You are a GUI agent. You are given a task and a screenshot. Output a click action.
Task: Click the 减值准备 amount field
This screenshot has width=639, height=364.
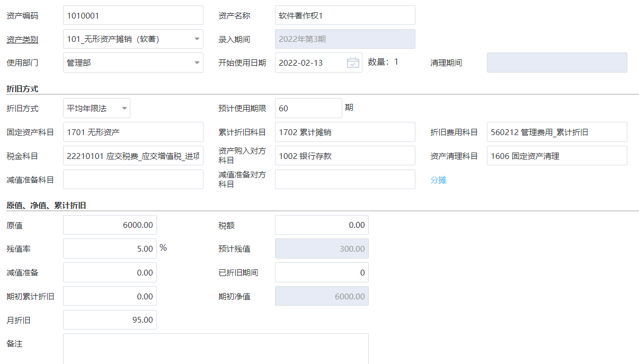[110, 272]
